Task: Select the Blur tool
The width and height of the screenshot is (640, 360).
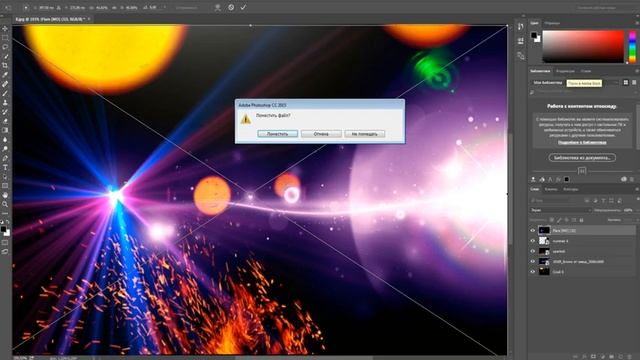Action: point(5,140)
